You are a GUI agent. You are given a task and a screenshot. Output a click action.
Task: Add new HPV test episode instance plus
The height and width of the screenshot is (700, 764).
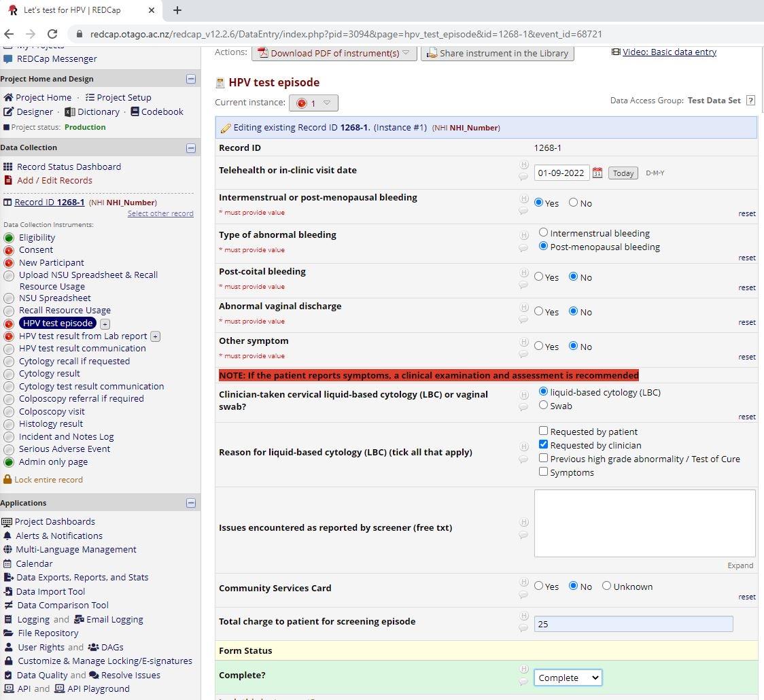pyautogui.click(x=105, y=324)
